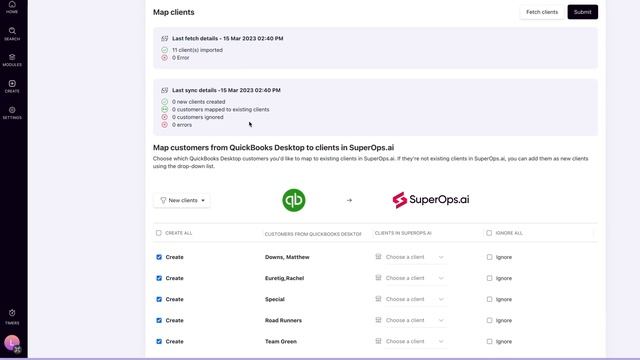Click the green check beside clients imported
The width and height of the screenshot is (640, 360).
click(x=164, y=50)
